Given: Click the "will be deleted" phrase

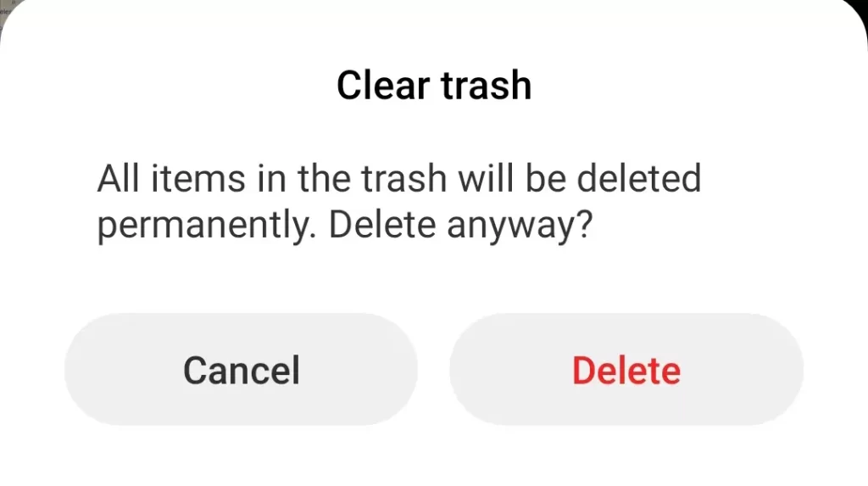Looking at the screenshot, I should click(x=580, y=178).
